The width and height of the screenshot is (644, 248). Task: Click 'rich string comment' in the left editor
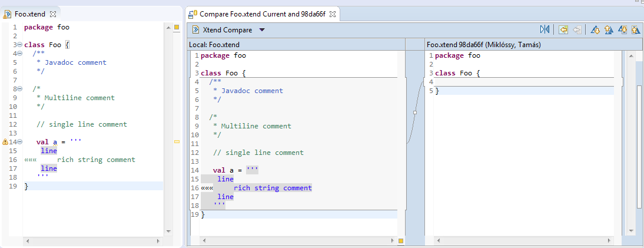click(x=96, y=160)
